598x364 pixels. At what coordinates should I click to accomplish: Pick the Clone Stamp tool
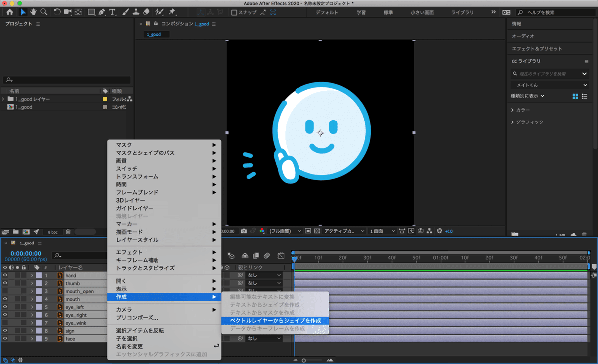click(136, 12)
